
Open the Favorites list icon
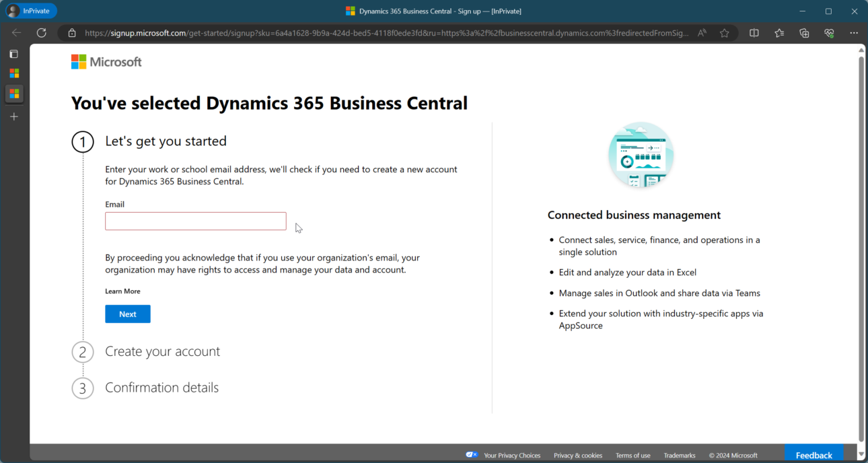click(779, 32)
